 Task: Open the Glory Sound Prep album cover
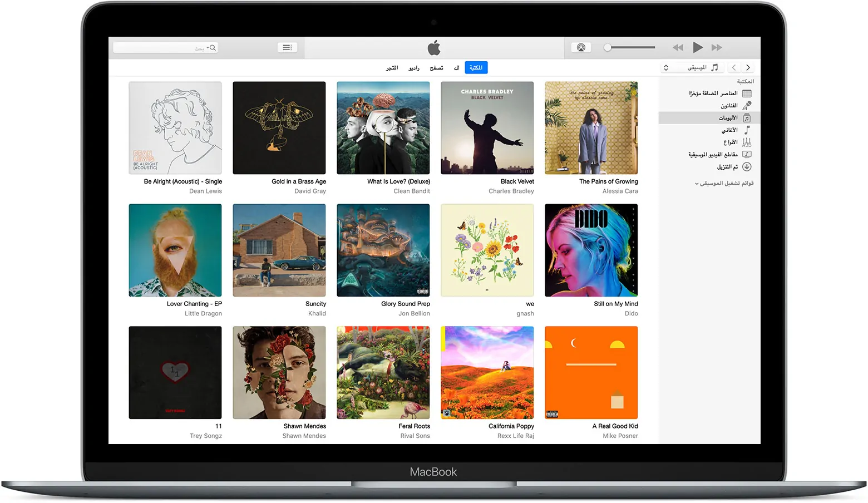point(383,250)
